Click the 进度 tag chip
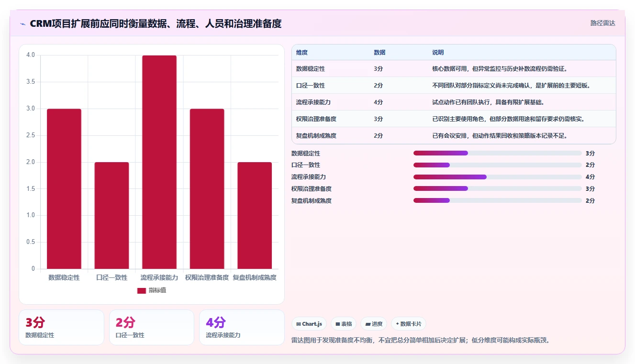635x364 pixels. point(374,324)
